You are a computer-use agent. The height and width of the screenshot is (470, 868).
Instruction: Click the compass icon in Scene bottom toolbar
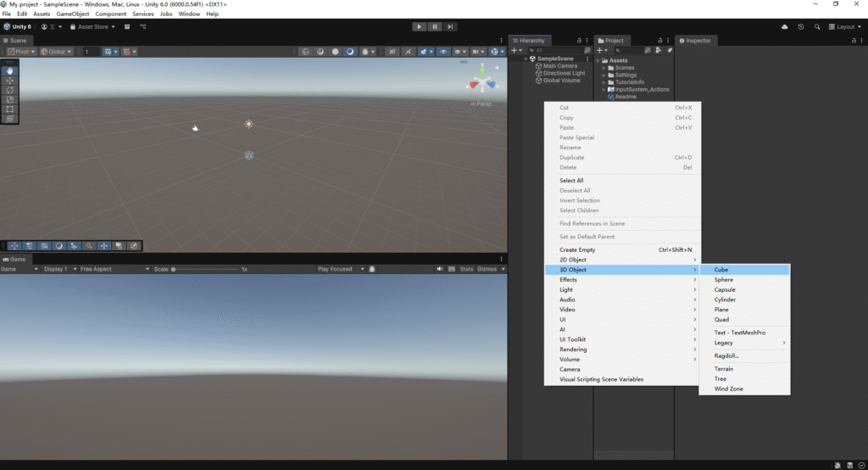tap(133, 246)
